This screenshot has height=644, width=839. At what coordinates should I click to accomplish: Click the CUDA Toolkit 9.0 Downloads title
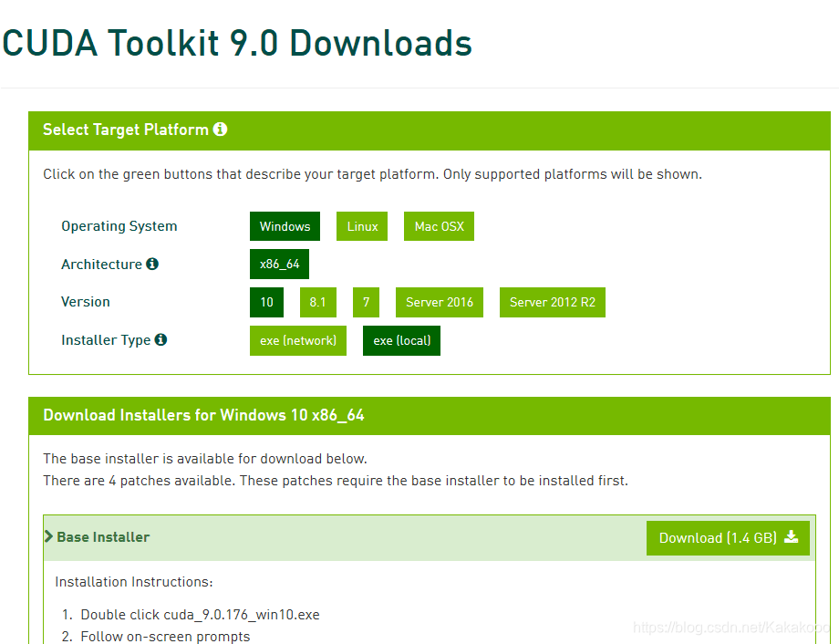tap(237, 44)
